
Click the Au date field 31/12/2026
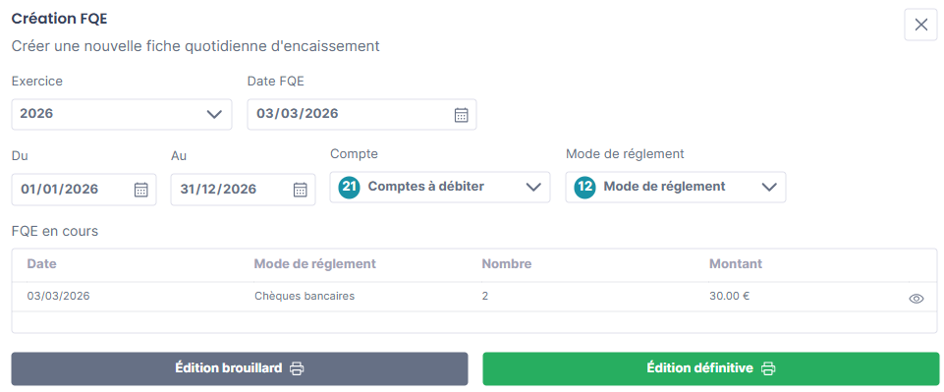243,189
